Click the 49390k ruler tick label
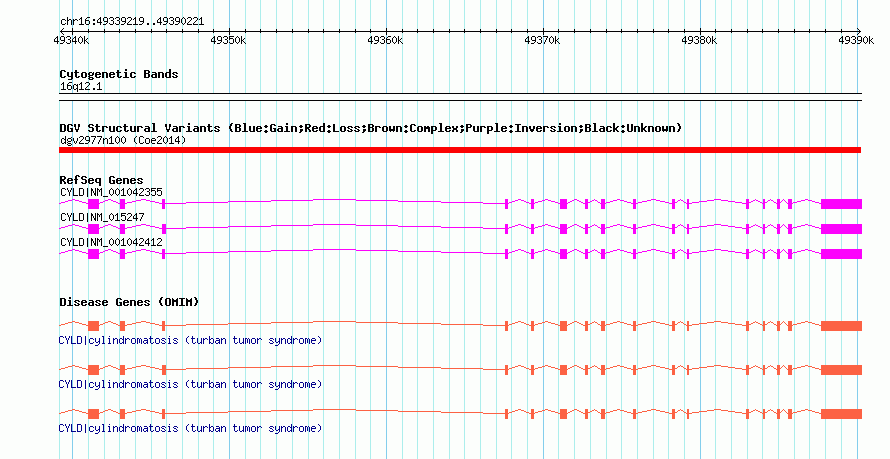 (856, 40)
